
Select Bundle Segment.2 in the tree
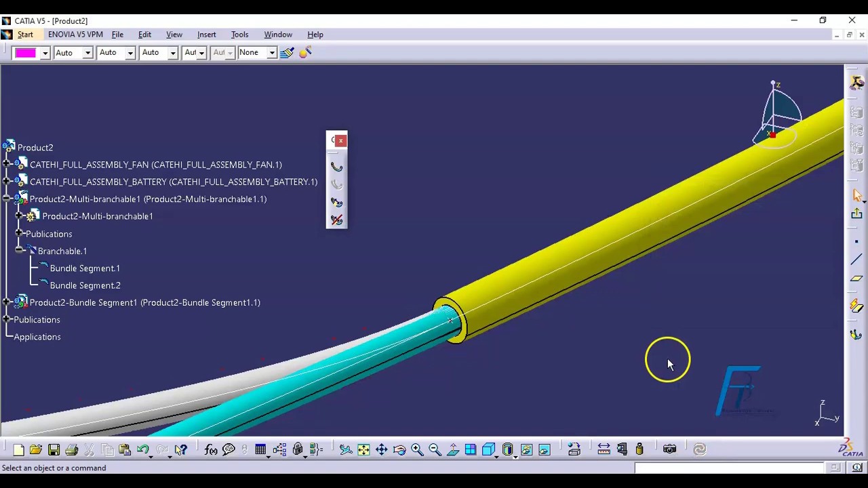click(x=85, y=285)
